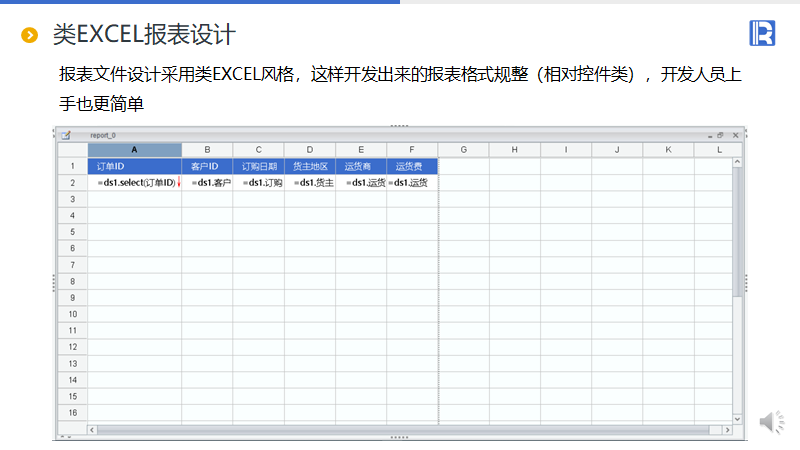Click the scroll-down arrow on the vertical scrollbar

click(737, 419)
